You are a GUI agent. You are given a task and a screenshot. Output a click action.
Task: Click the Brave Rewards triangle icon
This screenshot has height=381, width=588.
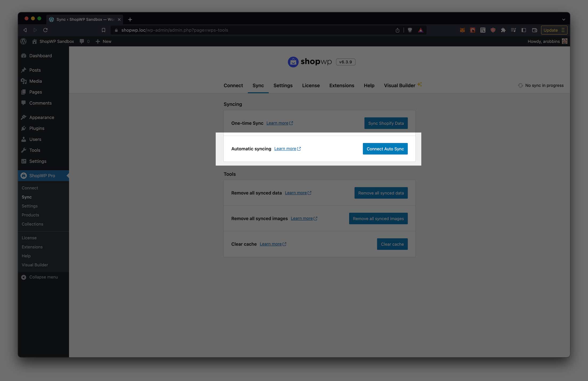pyautogui.click(x=420, y=30)
